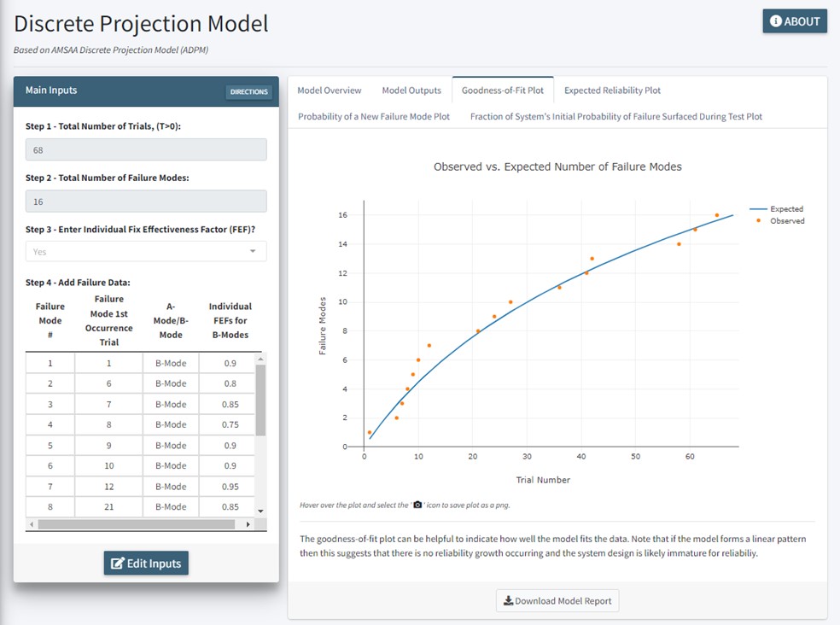Open the Individual FEF Yes dropdown

point(146,252)
